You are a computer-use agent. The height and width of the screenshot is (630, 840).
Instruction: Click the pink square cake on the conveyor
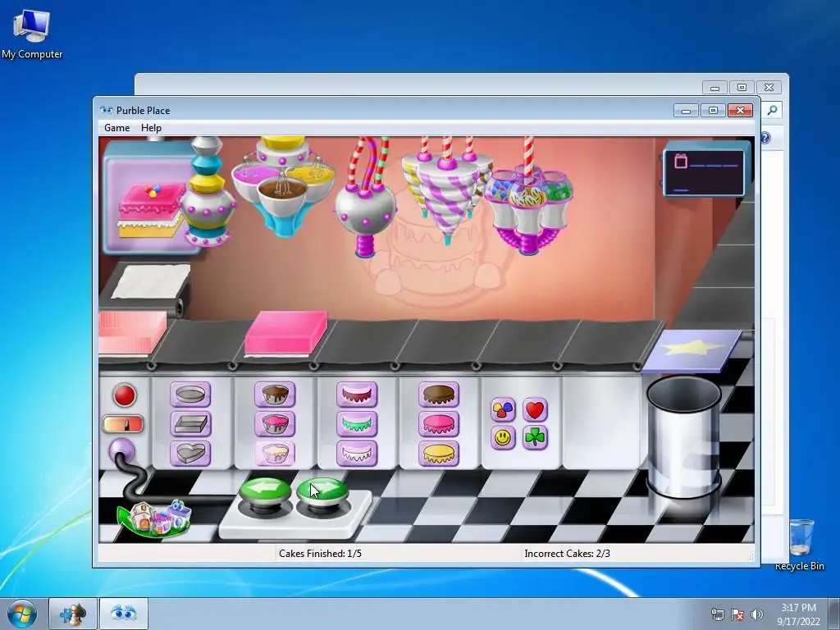(285, 333)
